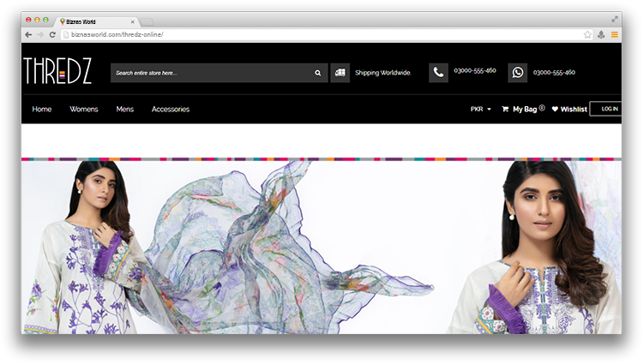This screenshot has width=643, height=364.
Task: Click the shipping truck icon
Action: (x=340, y=73)
